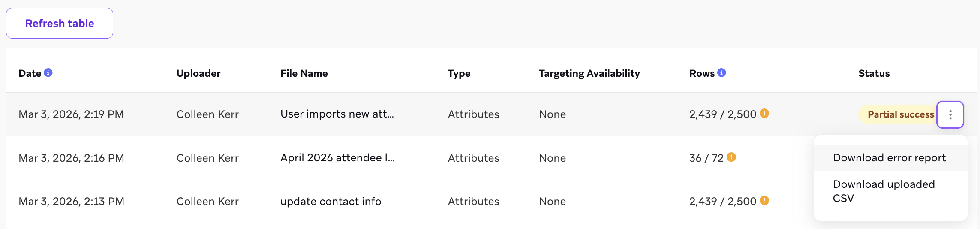Click warning icon beside 36 / 72 rows
This screenshot has width=980, height=229.
[x=732, y=157]
